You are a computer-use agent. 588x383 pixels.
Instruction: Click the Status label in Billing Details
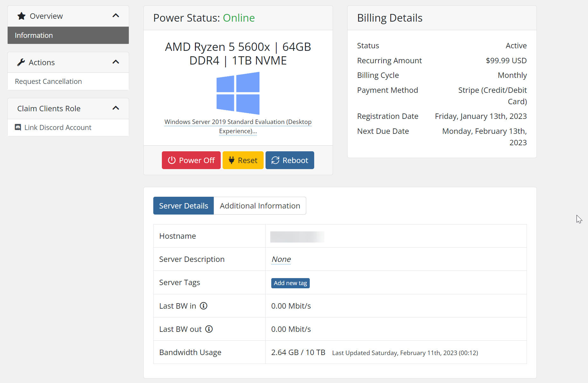(x=368, y=45)
